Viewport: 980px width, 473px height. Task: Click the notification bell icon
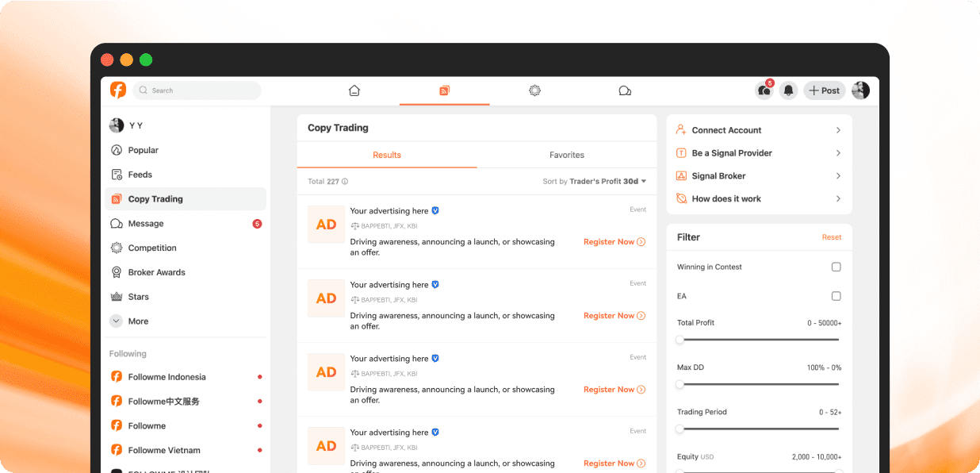(x=788, y=90)
